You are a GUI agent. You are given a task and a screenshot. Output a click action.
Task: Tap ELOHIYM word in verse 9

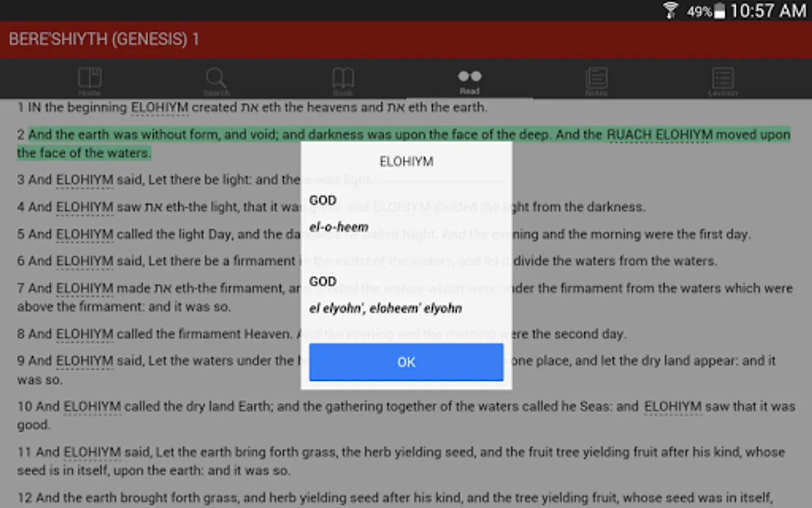tap(85, 361)
